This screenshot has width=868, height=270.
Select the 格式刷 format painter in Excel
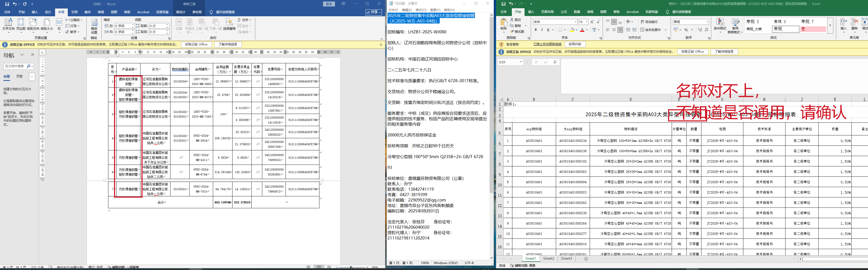(x=517, y=32)
